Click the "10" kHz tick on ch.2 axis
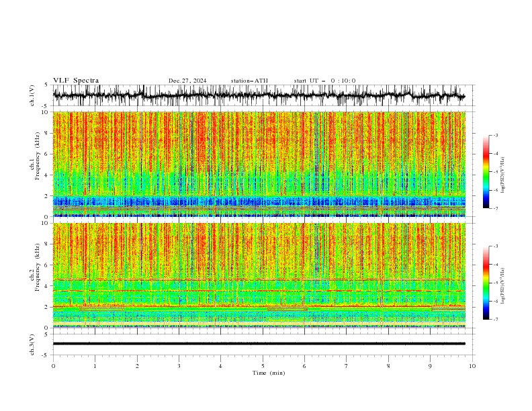The image size is (532, 411). click(46, 223)
